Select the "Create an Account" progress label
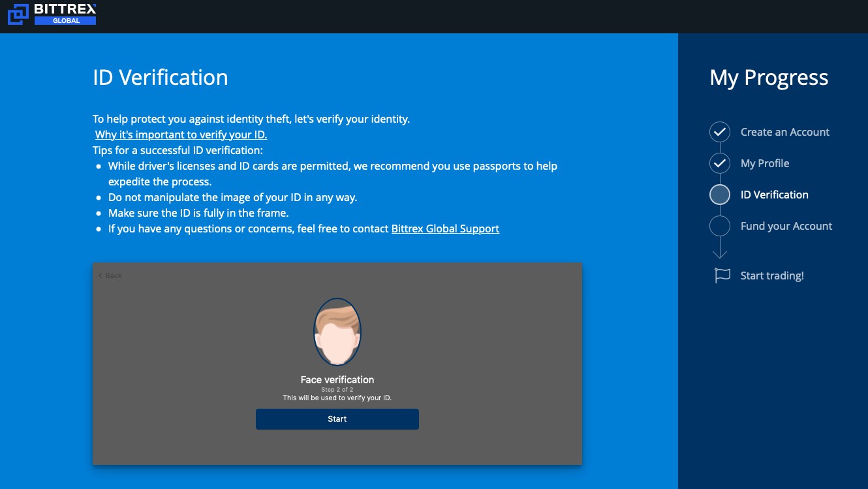This screenshot has height=489, width=868. (x=785, y=132)
